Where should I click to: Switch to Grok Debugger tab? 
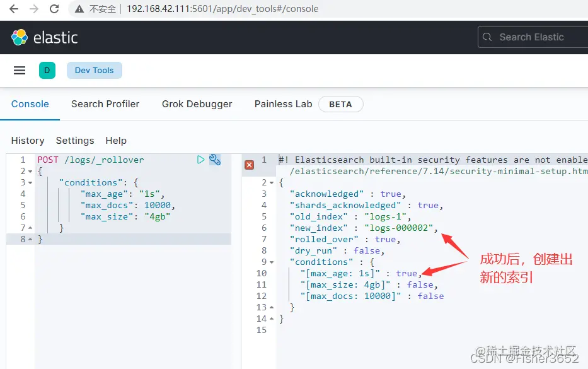[197, 104]
